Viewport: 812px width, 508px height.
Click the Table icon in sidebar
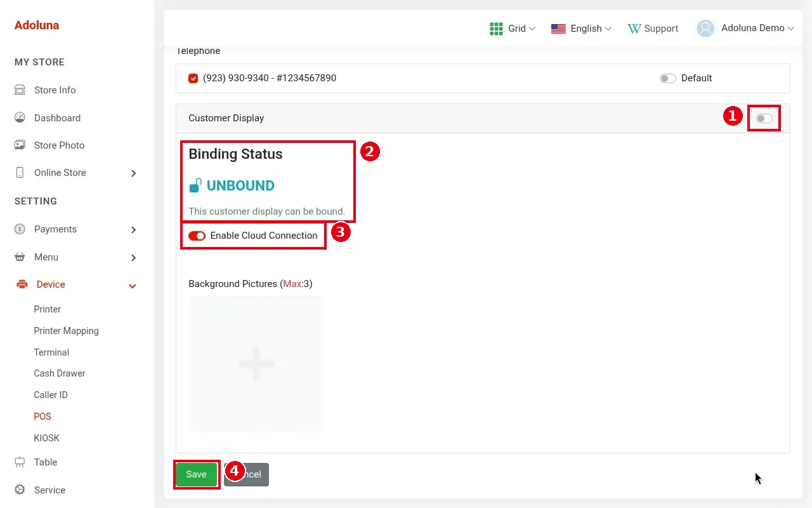[x=20, y=462]
